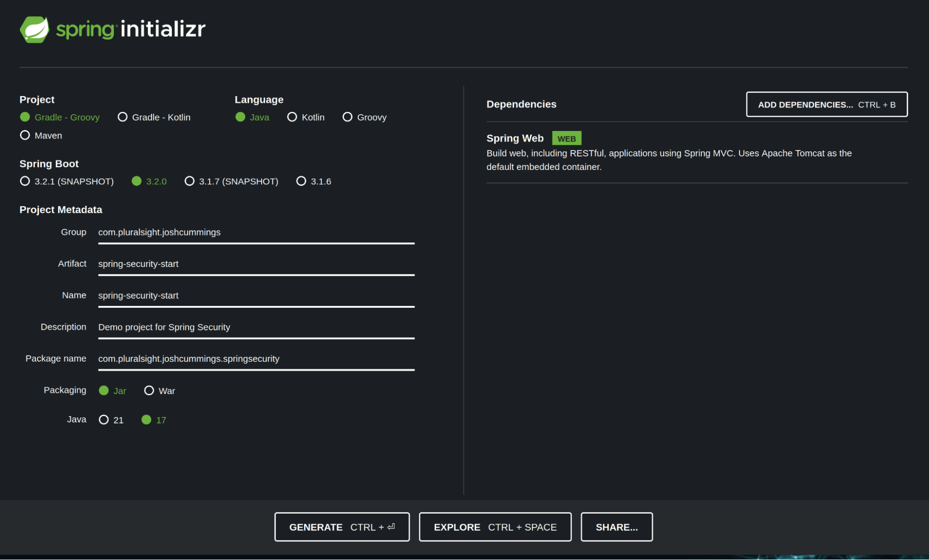Click the Project section heading
The width and height of the screenshot is (929, 560).
tap(37, 100)
